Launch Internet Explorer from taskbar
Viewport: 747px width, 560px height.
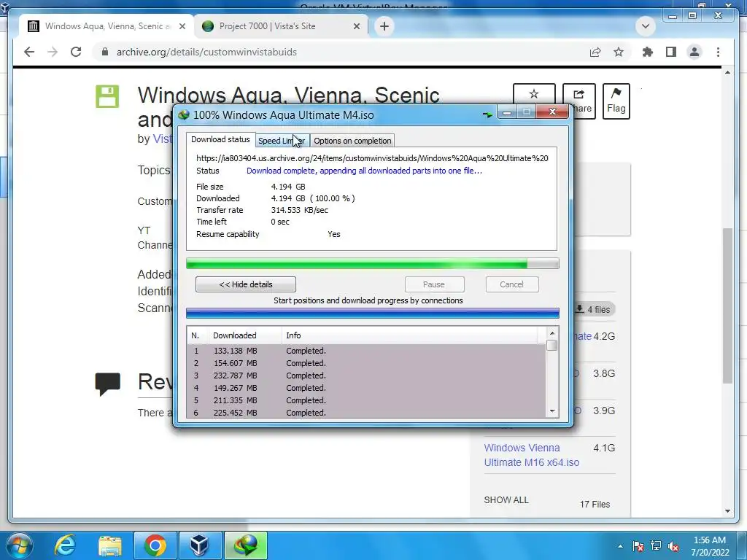click(x=64, y=545)
